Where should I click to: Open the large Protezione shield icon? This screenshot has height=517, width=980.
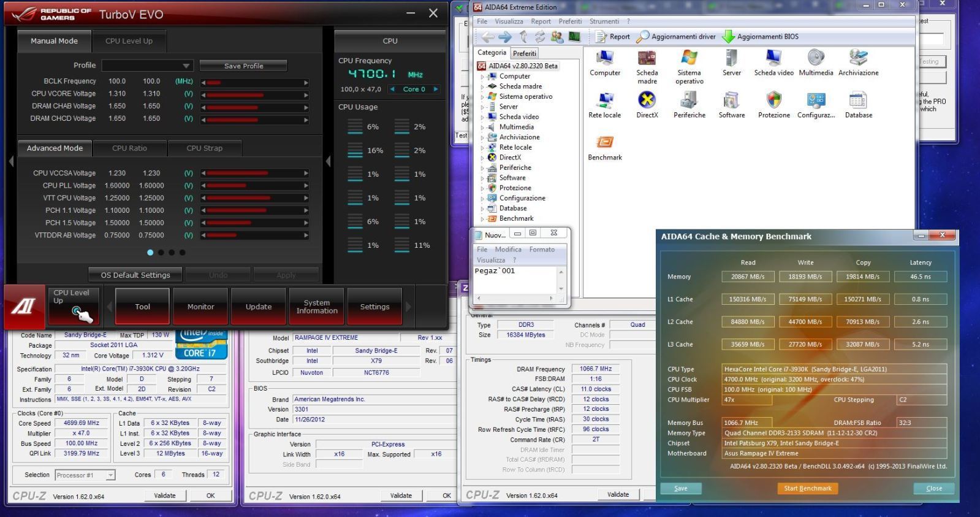(774, 105)
